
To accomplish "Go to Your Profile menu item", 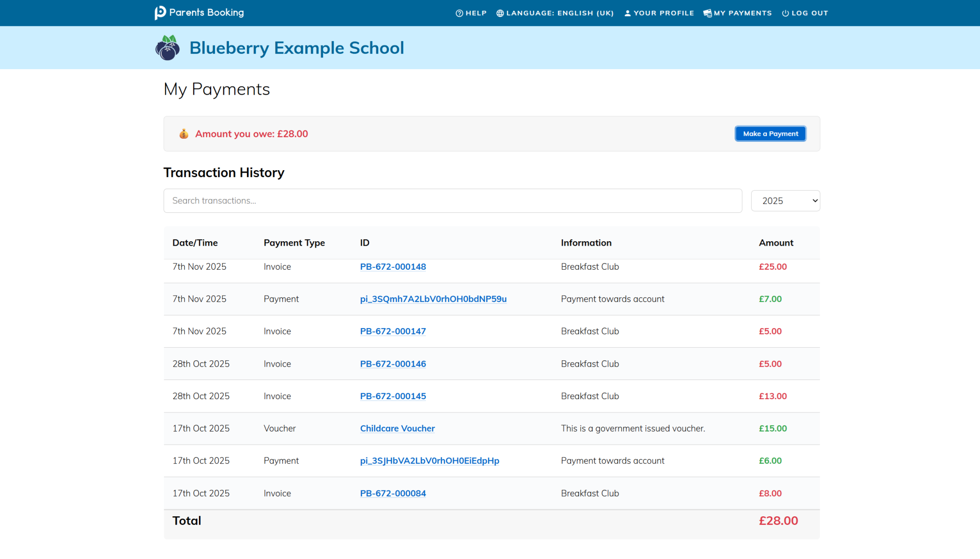I will pos(663,13).
